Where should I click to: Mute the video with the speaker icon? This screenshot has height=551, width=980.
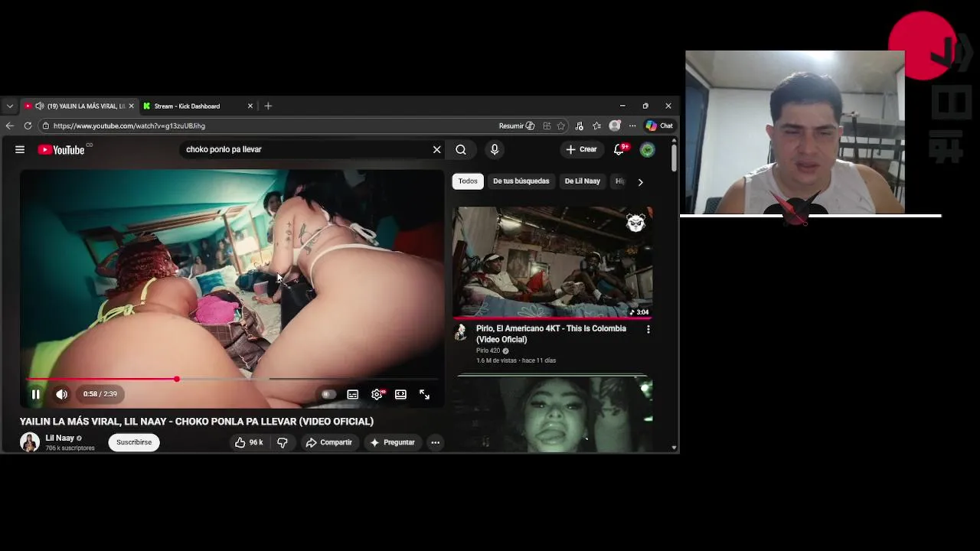[x=61, y=394]
